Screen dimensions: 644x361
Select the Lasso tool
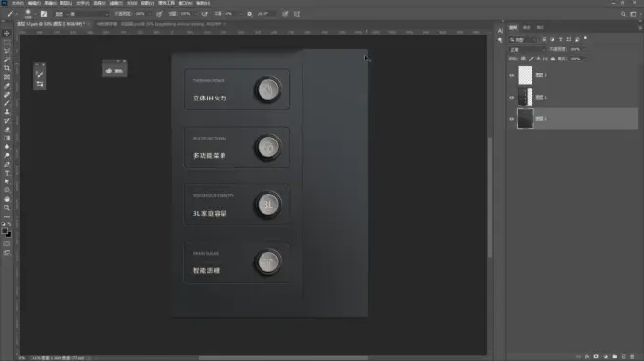(7, 51)
